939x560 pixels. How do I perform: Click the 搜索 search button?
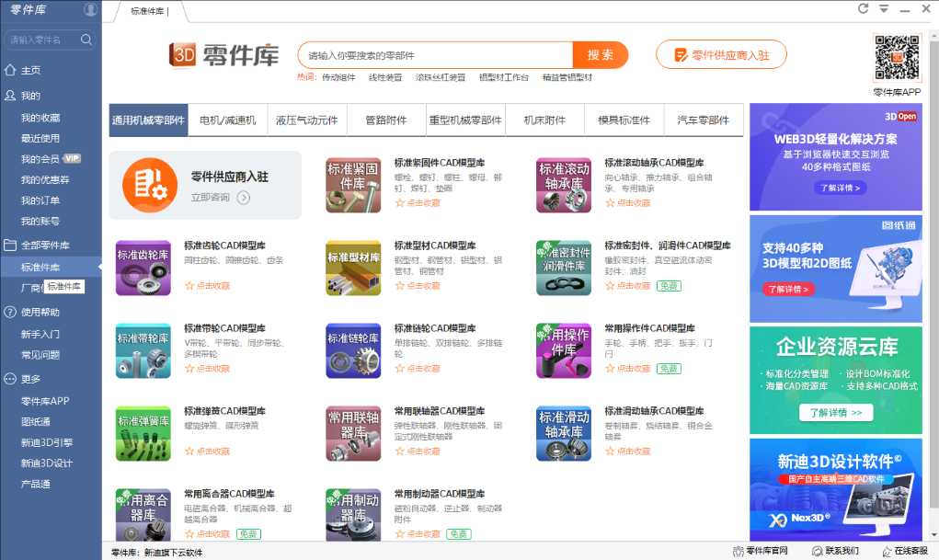click(x=599, y=54)
